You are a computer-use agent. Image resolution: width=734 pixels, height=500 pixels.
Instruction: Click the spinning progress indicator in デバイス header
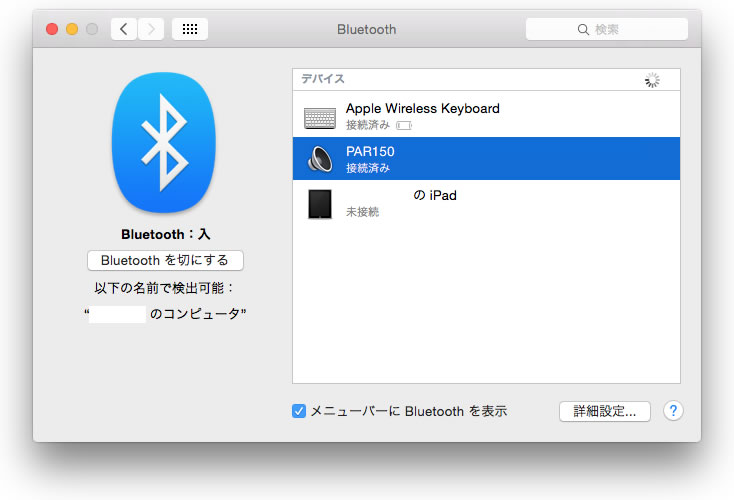coord(652,80)
